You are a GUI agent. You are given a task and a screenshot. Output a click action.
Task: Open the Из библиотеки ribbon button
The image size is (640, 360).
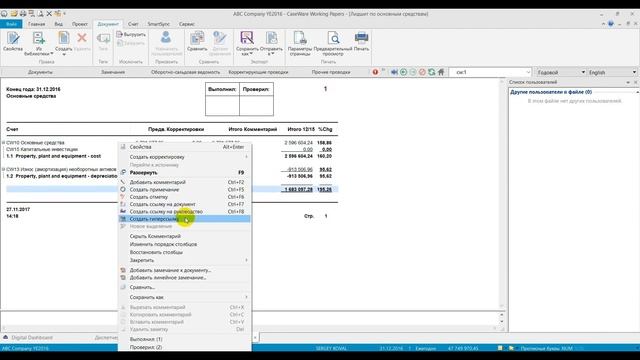point(38,44)
